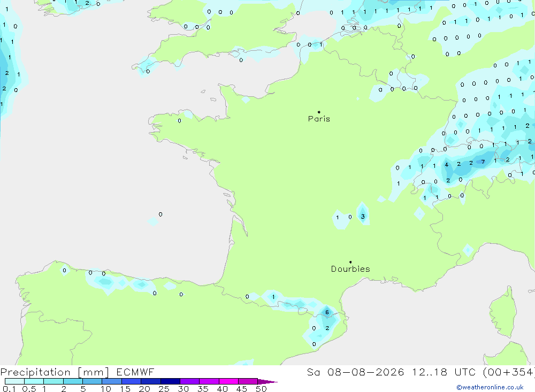Click the legend label '50'
535x392 pixels.
pyautogui.click(x=261, y=389)
